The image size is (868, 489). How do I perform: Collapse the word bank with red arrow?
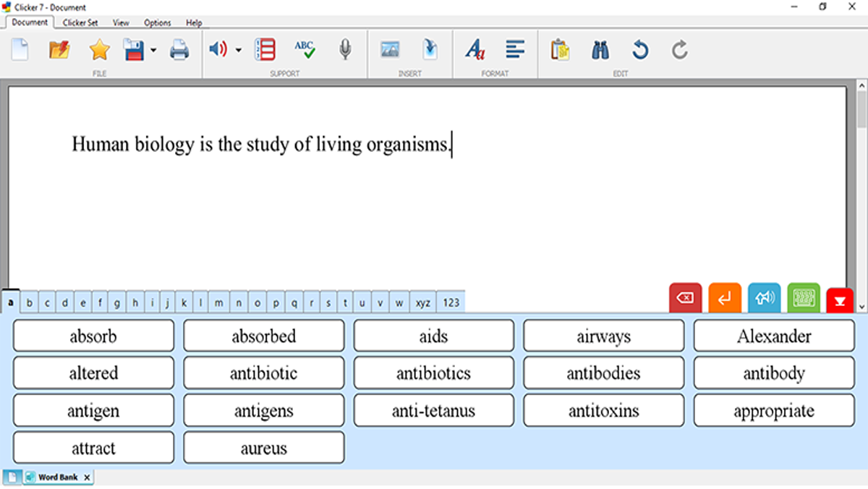840,300
